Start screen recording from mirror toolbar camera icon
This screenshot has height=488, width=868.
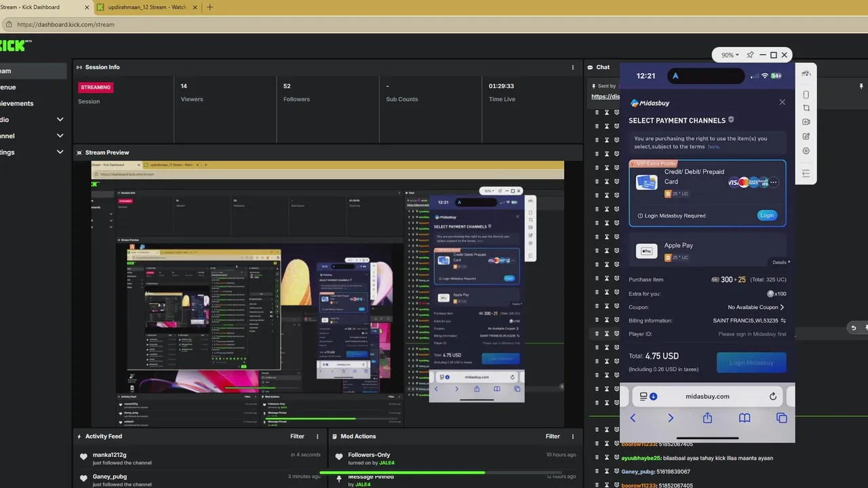click(x=806, y=122)
